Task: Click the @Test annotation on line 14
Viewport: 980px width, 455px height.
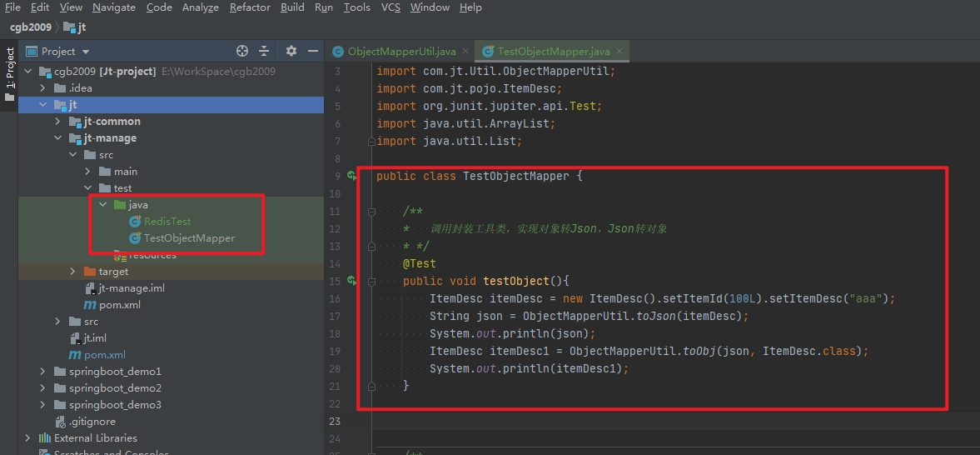Action: coord(420,263)
